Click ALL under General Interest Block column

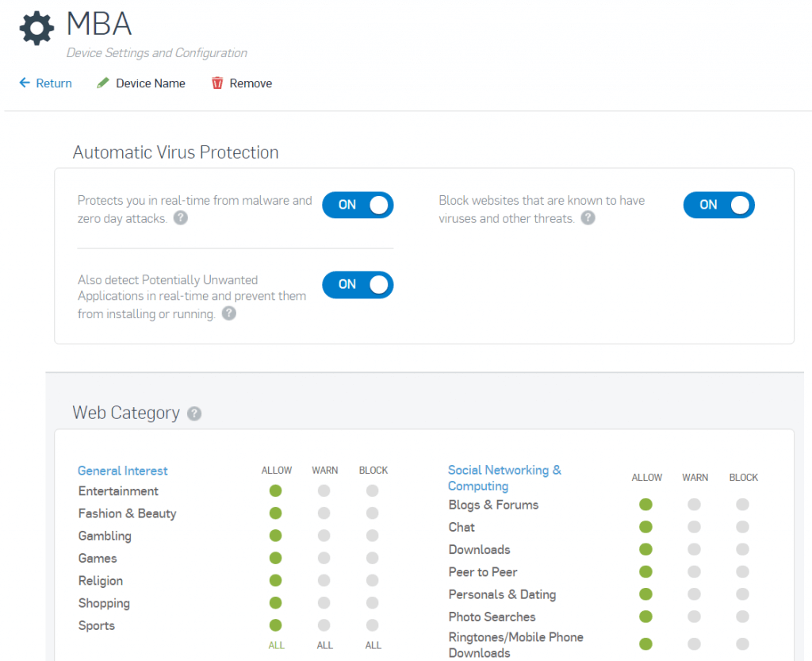[x=373, y=645]
